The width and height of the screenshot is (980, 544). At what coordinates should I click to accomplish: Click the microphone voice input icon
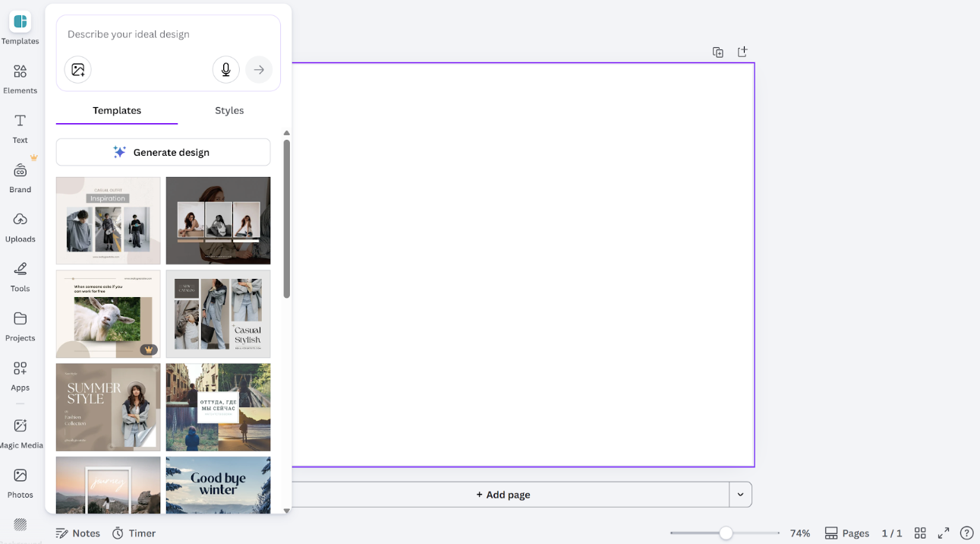pyautogui.click(x=225, y=70)
